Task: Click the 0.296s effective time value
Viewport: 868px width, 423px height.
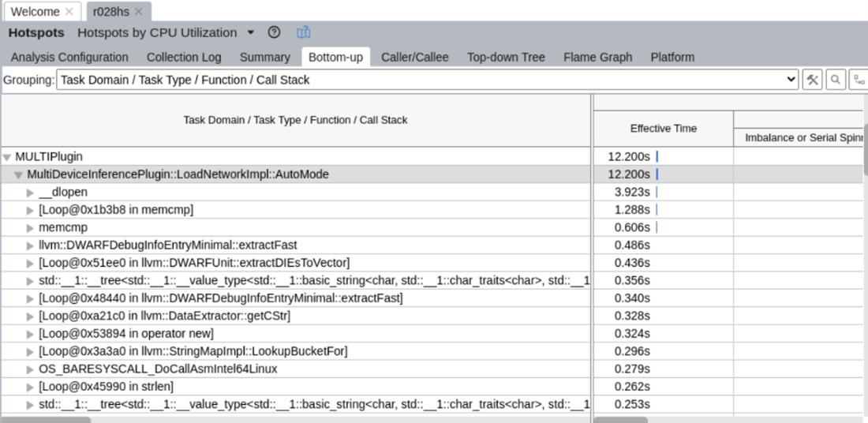Action: click(x=632, y=351)
